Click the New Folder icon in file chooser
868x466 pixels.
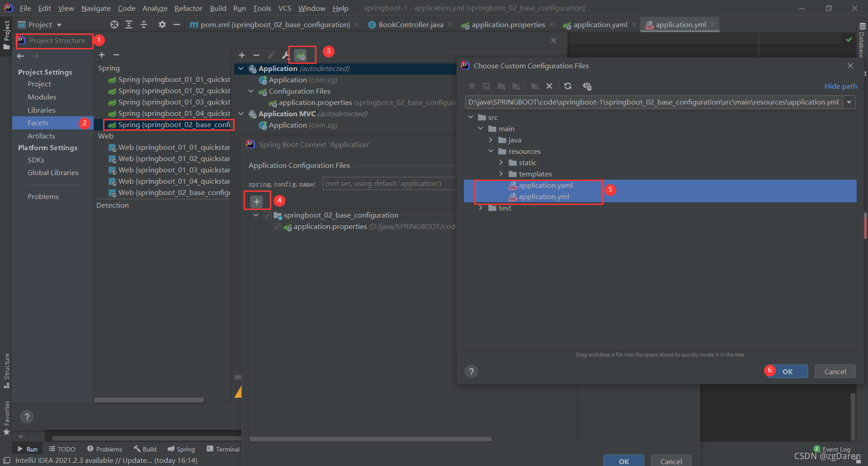[535, 86]
